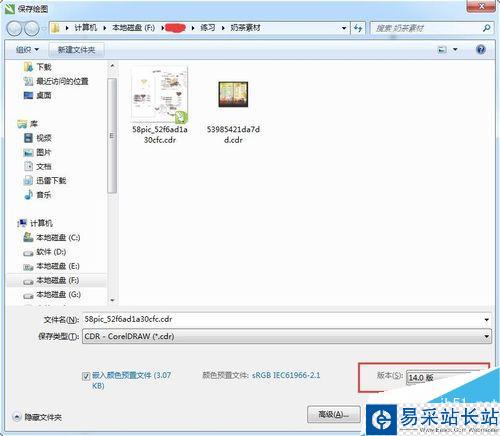
Task: Select 本地磁盘 (E:) drive
Action: point(51,266)
